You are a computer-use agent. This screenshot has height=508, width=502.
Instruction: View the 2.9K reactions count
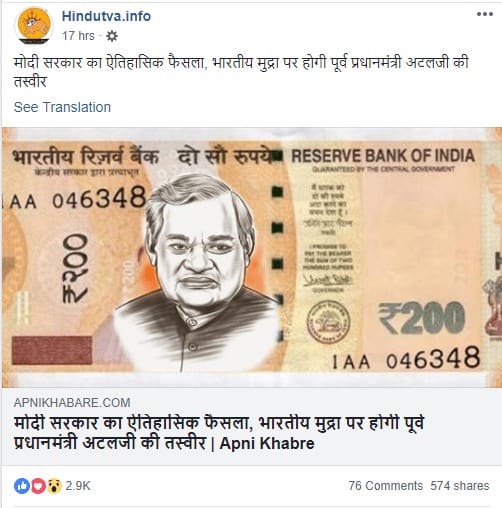tap(78, 486)
